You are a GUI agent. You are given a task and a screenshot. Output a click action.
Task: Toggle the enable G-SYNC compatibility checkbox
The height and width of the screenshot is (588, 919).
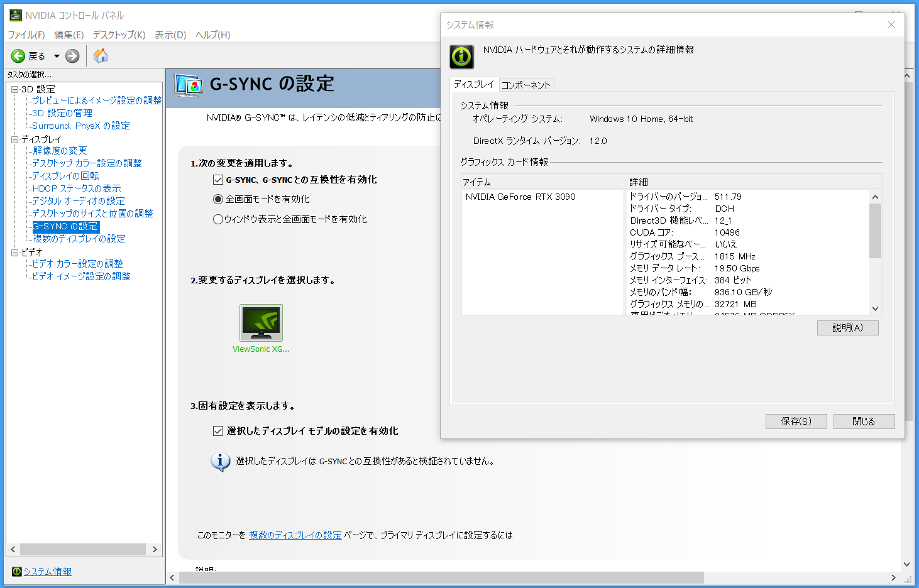[x=218, y=180]
